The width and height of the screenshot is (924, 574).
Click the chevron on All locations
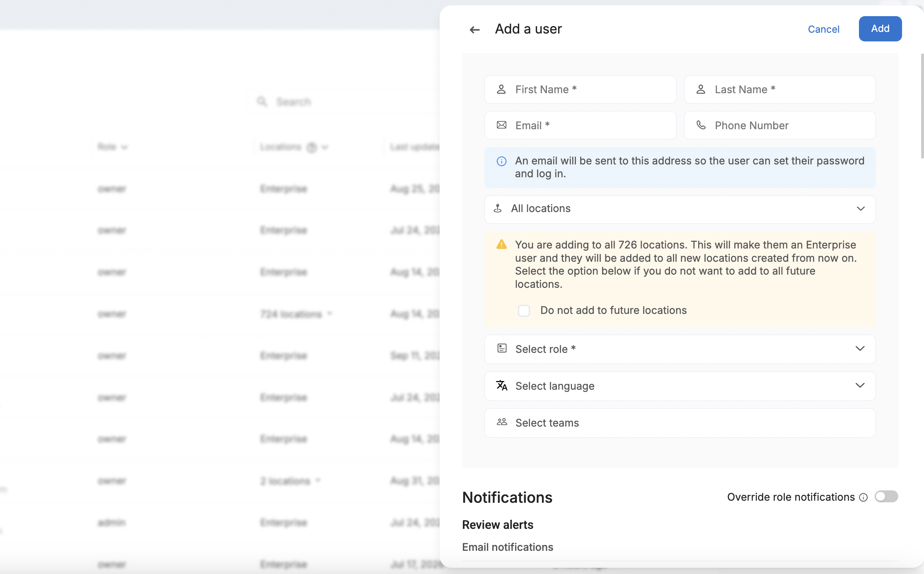click(x=861, y=209)
